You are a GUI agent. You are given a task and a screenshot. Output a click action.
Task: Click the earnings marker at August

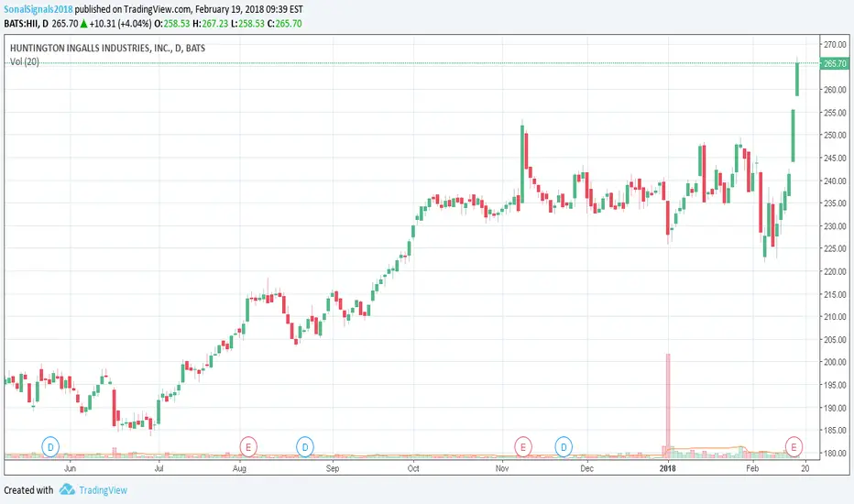[248, 447]
